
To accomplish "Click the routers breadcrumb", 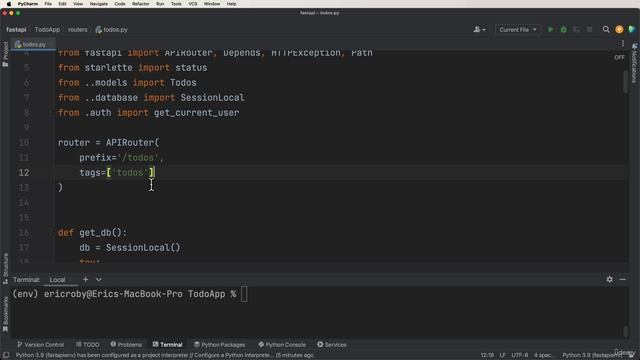I will tap(78, 29).
